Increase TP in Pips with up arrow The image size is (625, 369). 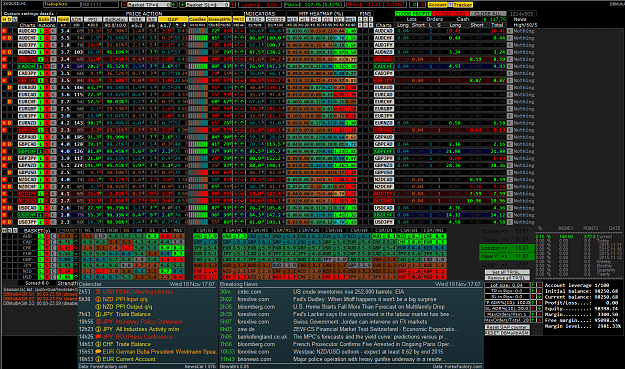point(533,290)
